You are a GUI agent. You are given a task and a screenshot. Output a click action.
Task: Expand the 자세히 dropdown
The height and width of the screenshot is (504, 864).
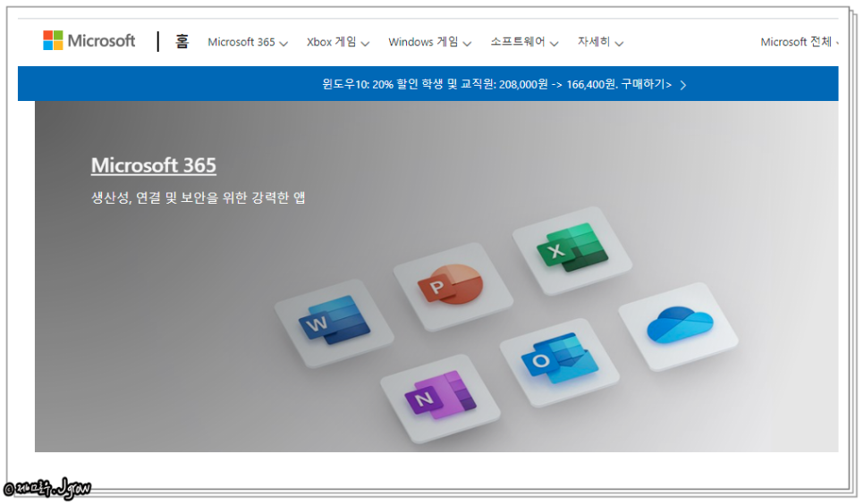pos(600,42)
